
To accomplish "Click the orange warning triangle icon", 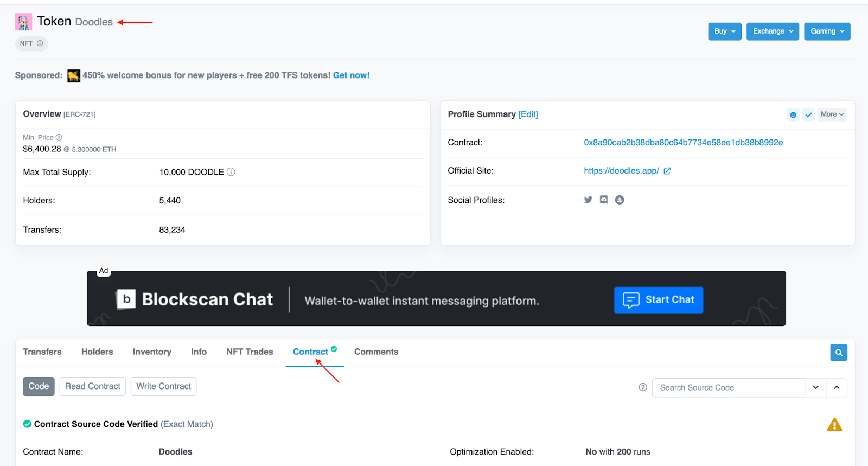I will tap(834, 425).
